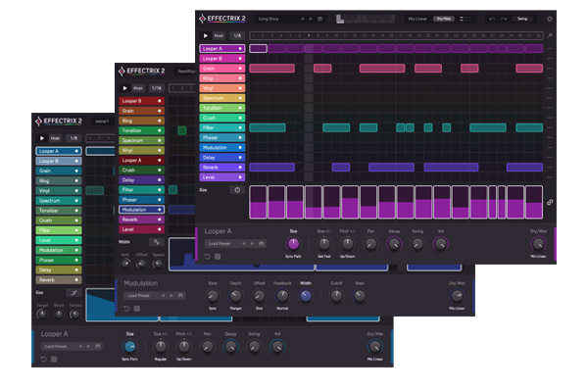This screenshot has height=392, width=588.
Task: Open the 1/8 grid resolution dropdown
Action: [236, 35]
